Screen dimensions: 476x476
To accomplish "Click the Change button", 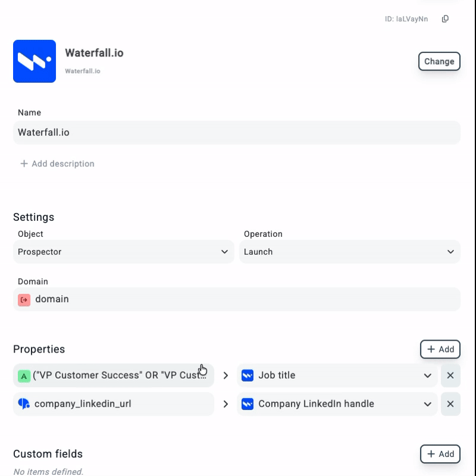I will coord(439,61).
